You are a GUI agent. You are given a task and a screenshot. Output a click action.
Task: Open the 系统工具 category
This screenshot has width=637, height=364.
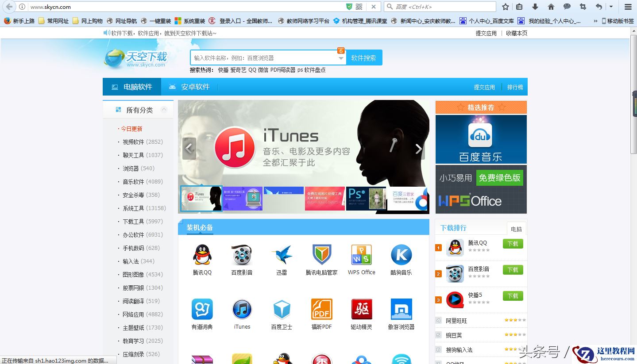133,208
